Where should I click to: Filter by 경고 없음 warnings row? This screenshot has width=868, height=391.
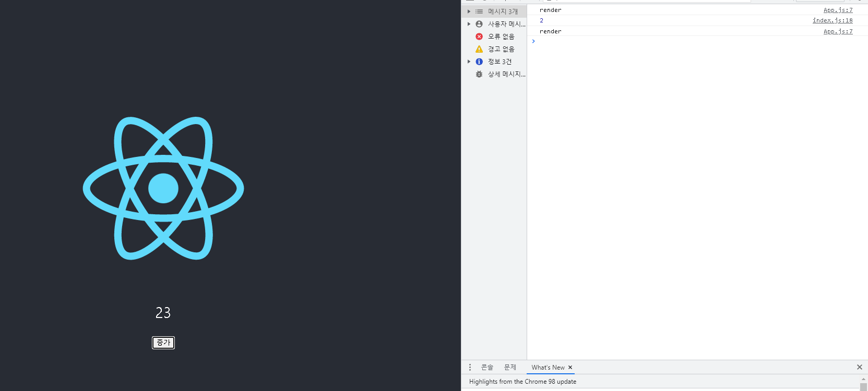point(494,49)
